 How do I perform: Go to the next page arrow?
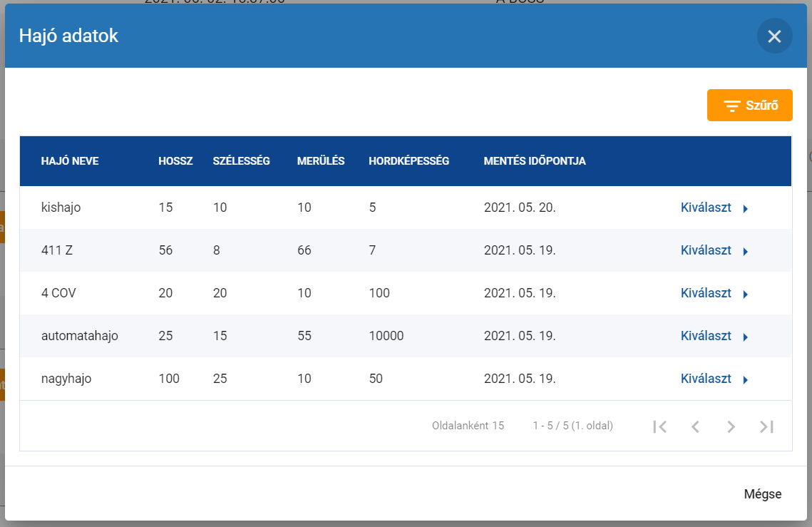click(x=731, y=426)
